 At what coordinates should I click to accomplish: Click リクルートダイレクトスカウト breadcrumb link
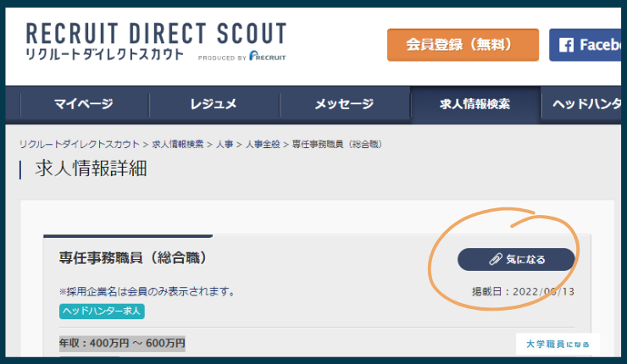[x=80, y=145]
